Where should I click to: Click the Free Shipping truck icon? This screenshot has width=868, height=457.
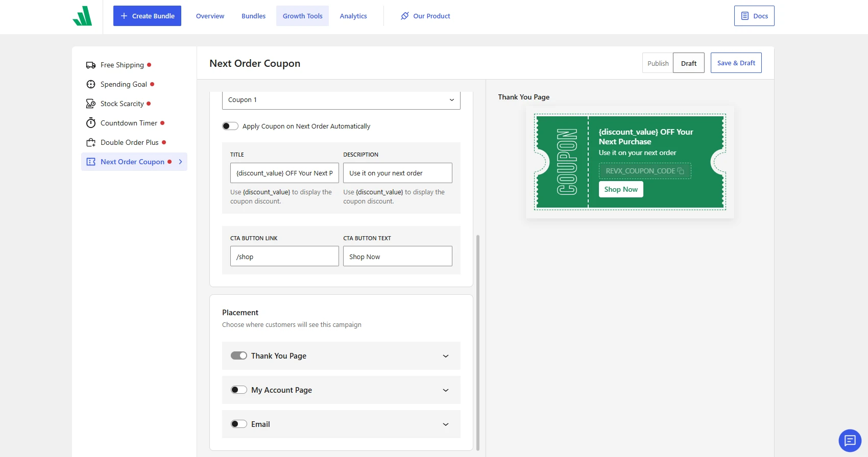(91, 65)
